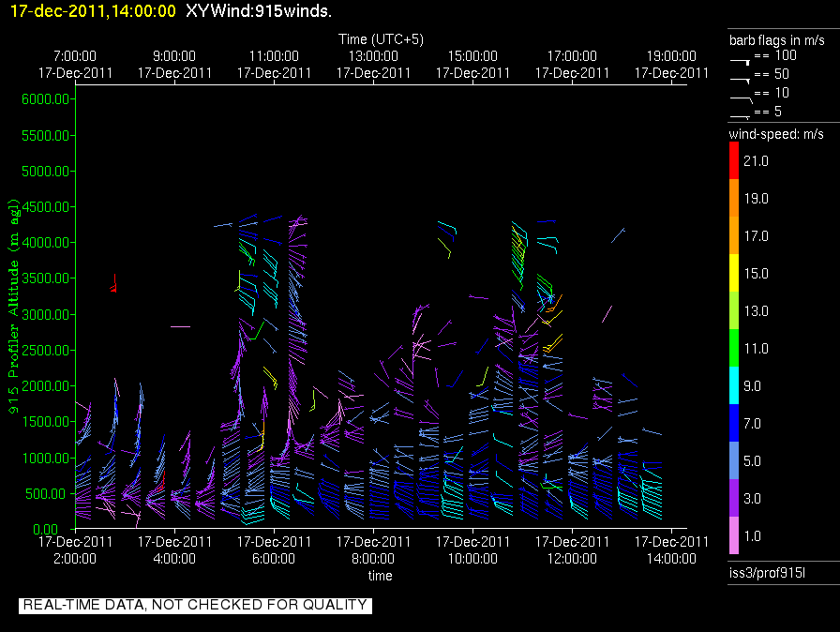Viewport: 840px width, 632px height.
Task: Click the 17.0 wind-speed scale value
Action: pos(756,236)
